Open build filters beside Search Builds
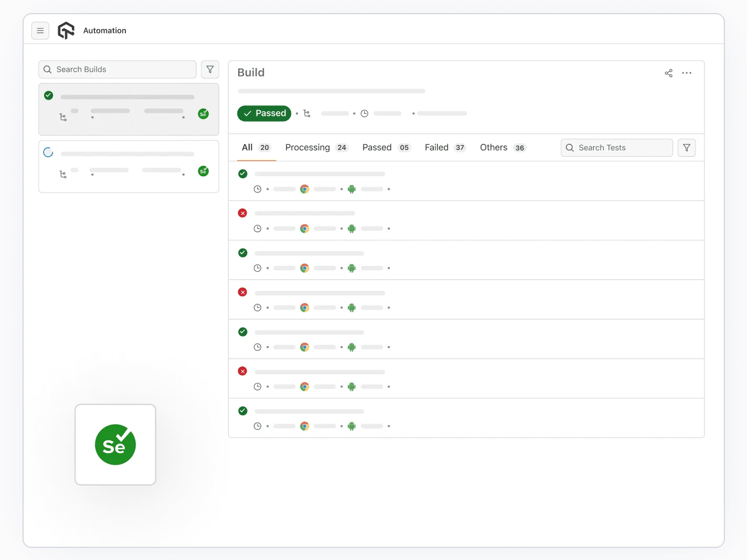The width and height of the screenshot is (747, 560). (x=210, y=69)
